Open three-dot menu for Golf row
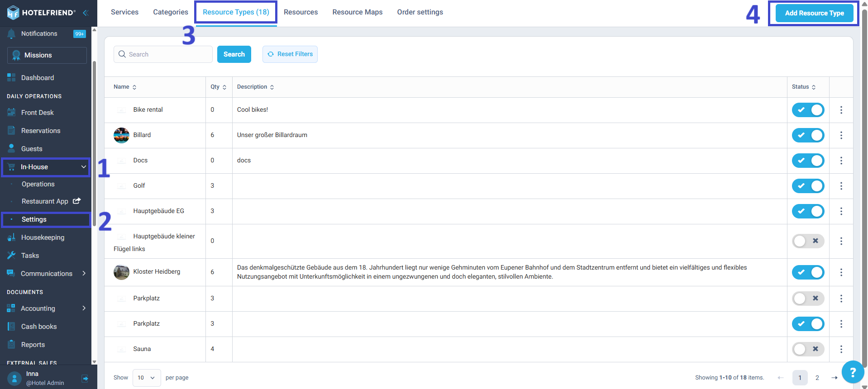This screenshot has width=868, height=389. pyautogui.click(x=841, y=186)
